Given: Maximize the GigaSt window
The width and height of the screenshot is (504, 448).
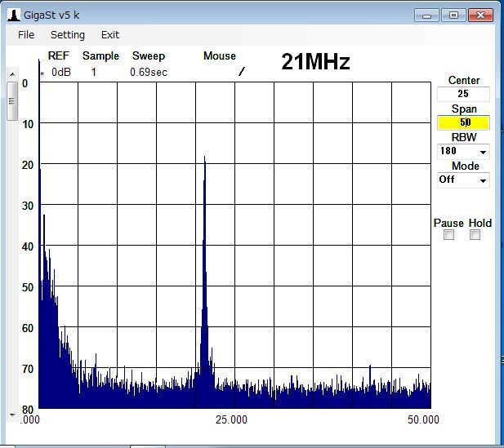Looking at the screenshot, I should [x=453, y=15].
